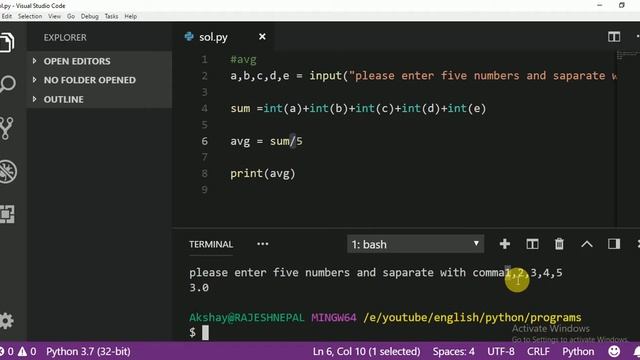
Task: Split the editor with split icon
Action: (x=614, y=37)
